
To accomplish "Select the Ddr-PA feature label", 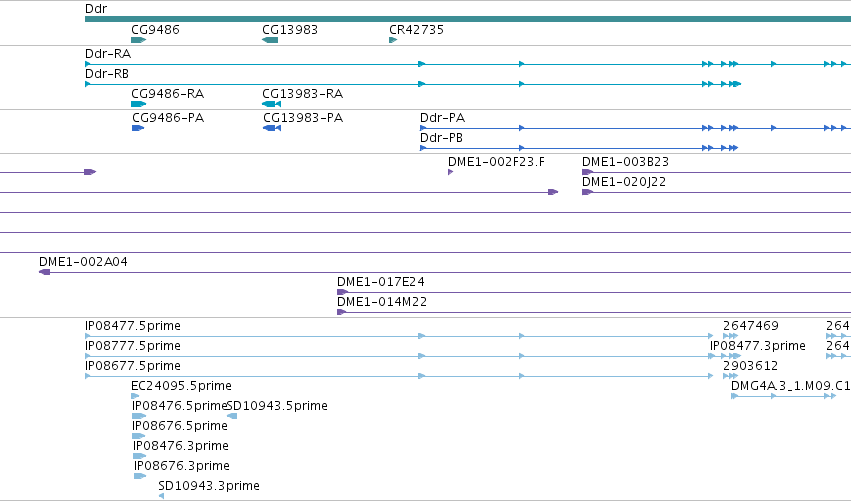I will point(442,118).
